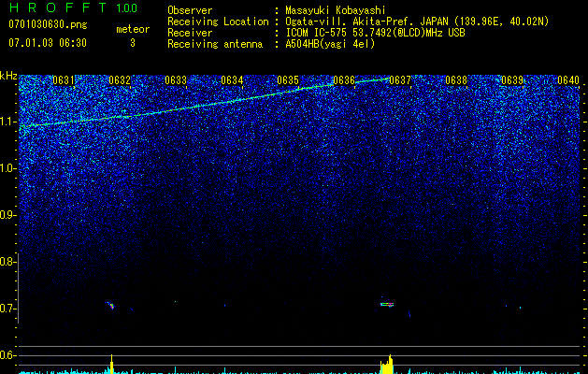Viewport: 588px width, 374px height.
Task: Click the 1.0 frequency axis label
Action: coord(7,169)
